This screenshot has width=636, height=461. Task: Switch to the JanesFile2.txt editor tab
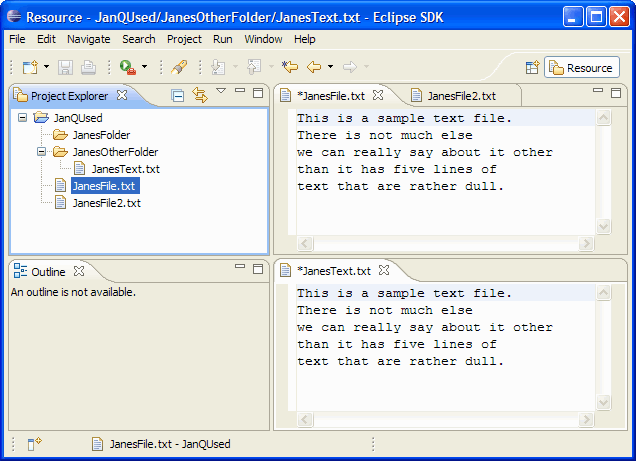tap(461, 96)
